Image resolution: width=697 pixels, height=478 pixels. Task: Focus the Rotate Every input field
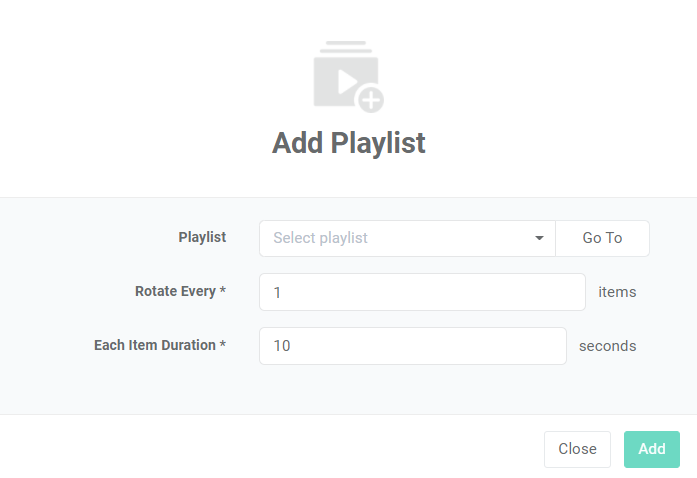coord(421,292)
